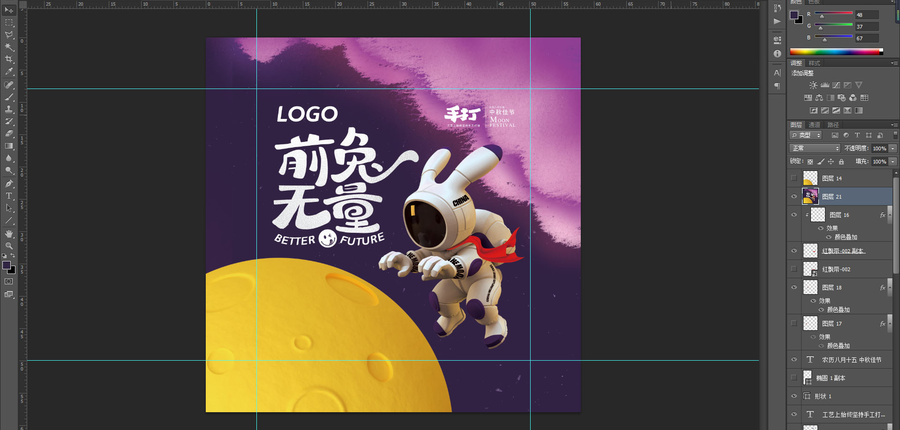Open the layer blend mode dropdown 正常

[815, 148]
